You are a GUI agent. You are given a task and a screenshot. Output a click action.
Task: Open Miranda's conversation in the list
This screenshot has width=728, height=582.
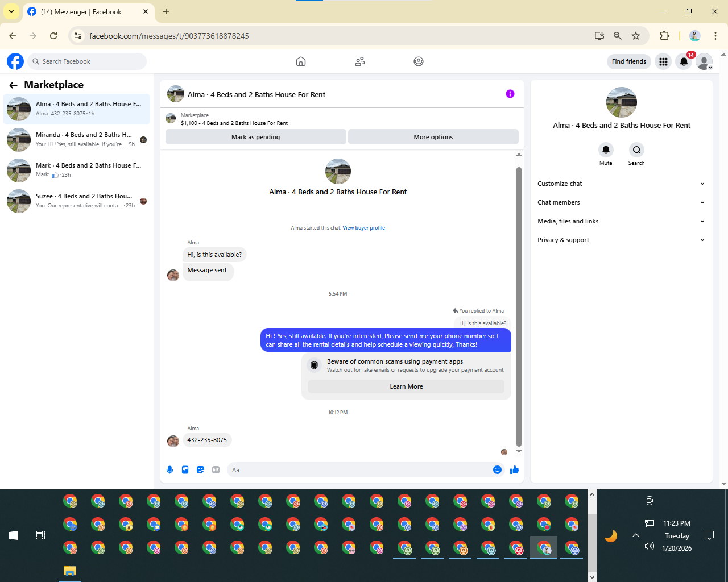pos(77,139)
